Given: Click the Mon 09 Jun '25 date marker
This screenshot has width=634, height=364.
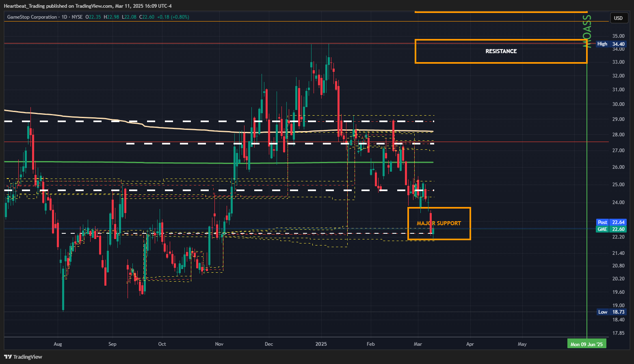Looking at the screenshot, I should 586,344.
